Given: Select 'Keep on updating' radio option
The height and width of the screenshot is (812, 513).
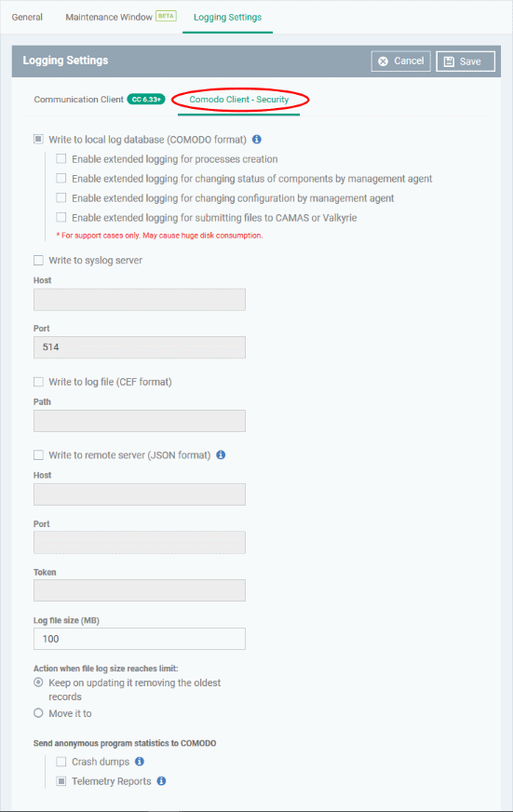Looking at the screenshot, I should point(38,683).
